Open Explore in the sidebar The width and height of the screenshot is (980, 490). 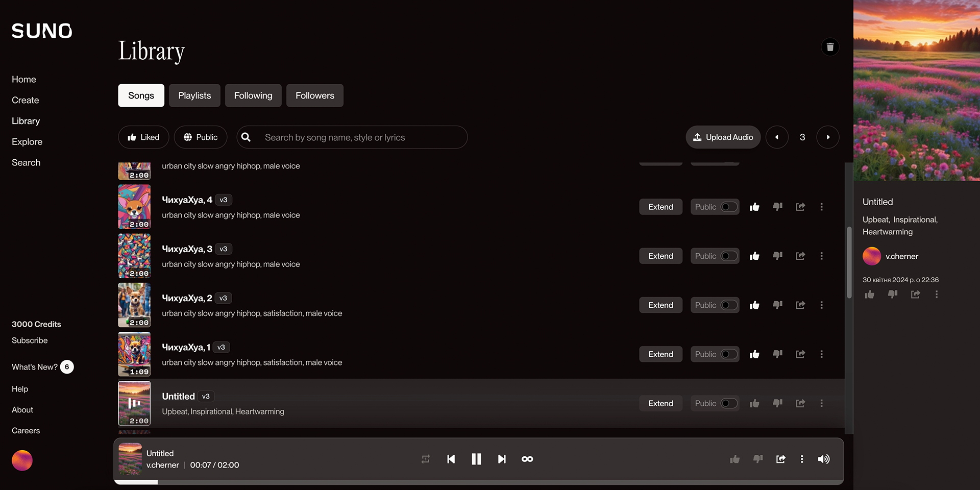pyautogui.click(x=27, y=142)
